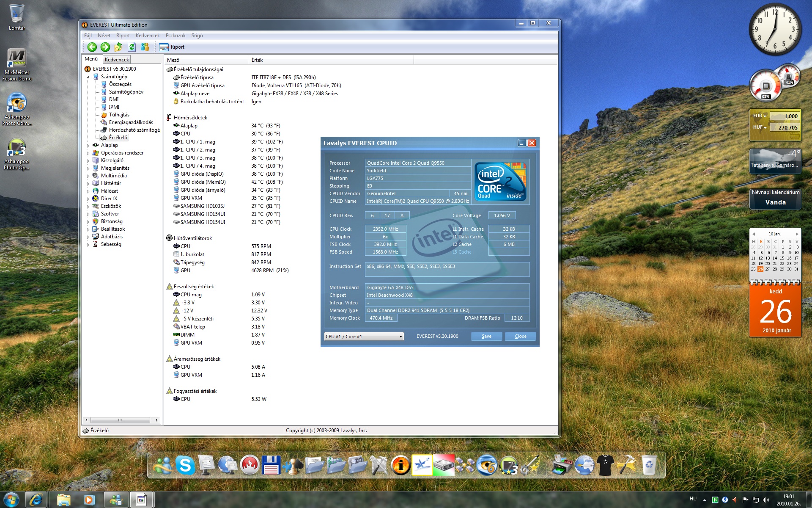
Task: Open the black t-shirt icon in dock
Action: click(606, 465)
